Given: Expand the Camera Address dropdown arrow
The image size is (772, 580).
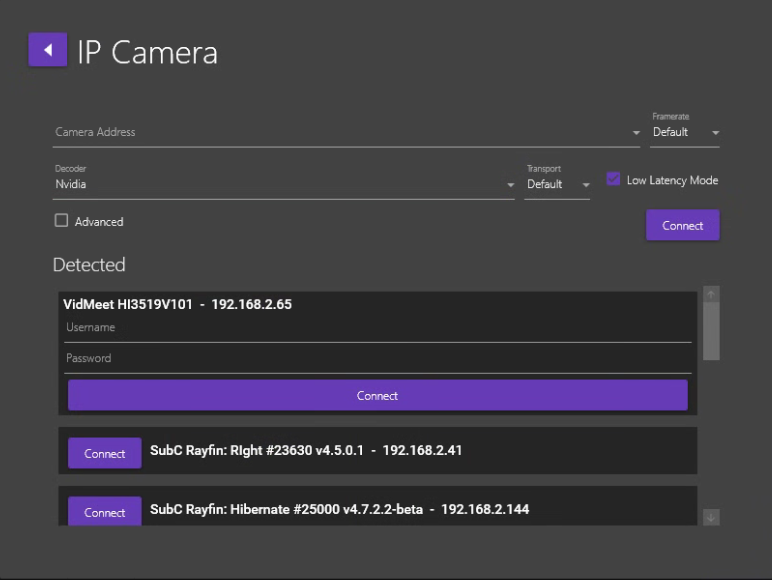Looking at the screenshot, I should tap(636, 133).
